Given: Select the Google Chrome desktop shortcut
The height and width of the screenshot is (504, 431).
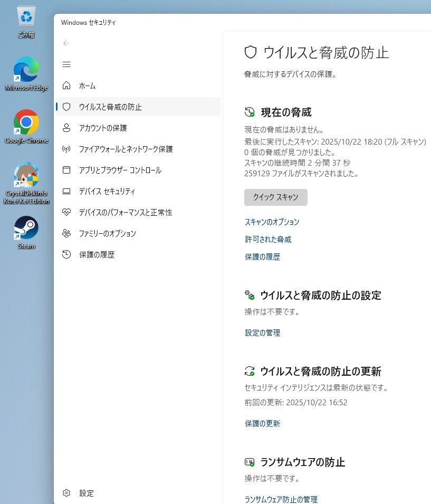Looking at the screenshot, I should (26, 127).
